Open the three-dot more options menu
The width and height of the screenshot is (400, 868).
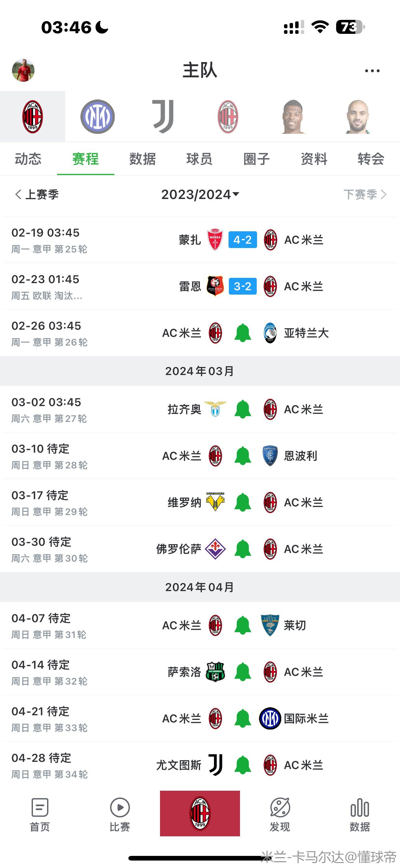372,71
